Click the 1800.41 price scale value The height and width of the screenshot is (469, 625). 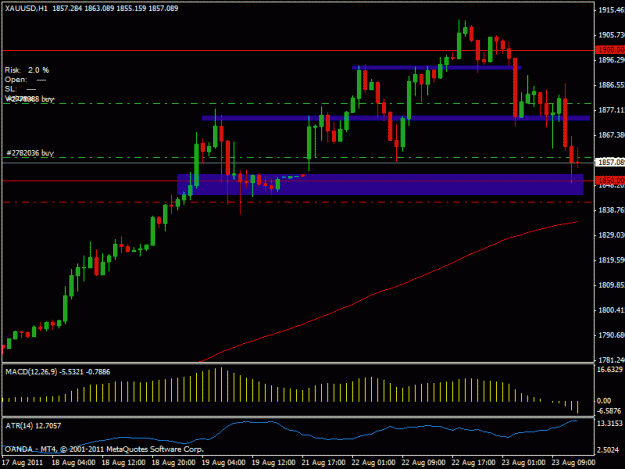coord(611,310)
